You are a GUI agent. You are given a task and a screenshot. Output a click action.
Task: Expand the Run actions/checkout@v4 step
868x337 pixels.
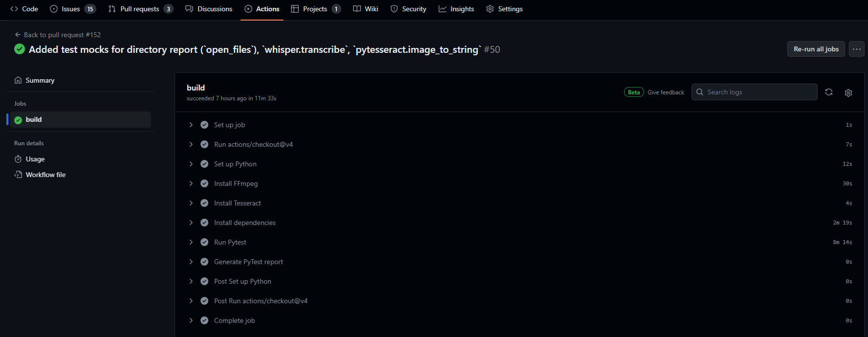(520, 144)
